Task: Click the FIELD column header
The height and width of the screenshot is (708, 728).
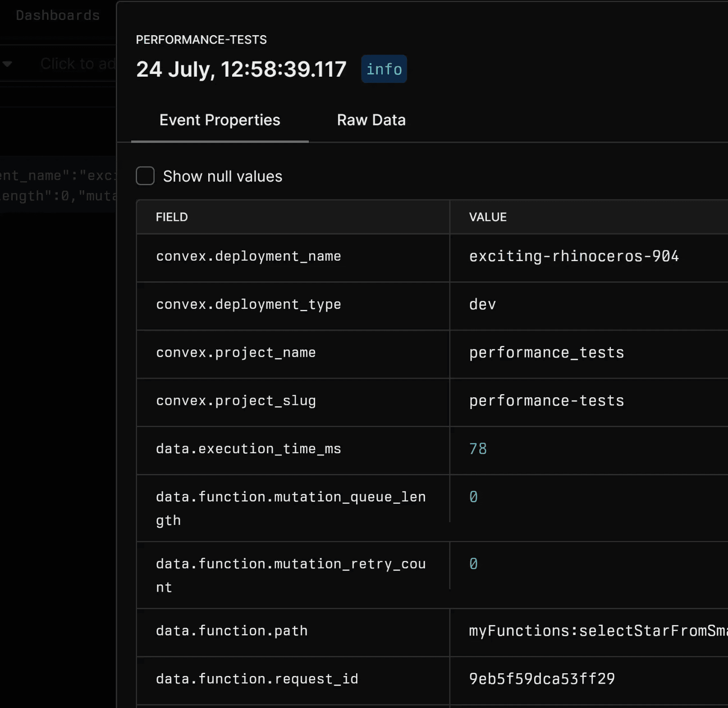Action: tap(172, 217)
